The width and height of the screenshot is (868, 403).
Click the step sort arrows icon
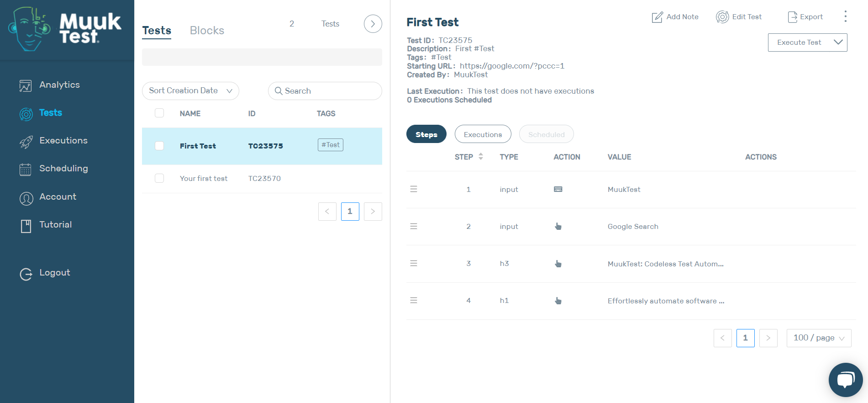coord(480,157)
